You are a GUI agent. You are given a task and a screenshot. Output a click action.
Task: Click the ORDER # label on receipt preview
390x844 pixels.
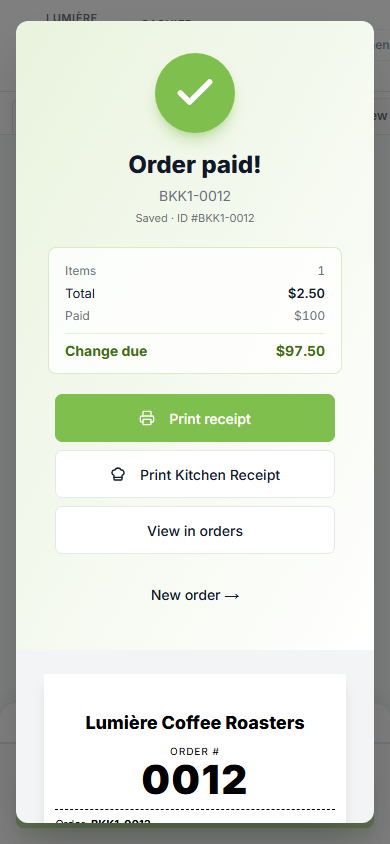click(195, 751)
